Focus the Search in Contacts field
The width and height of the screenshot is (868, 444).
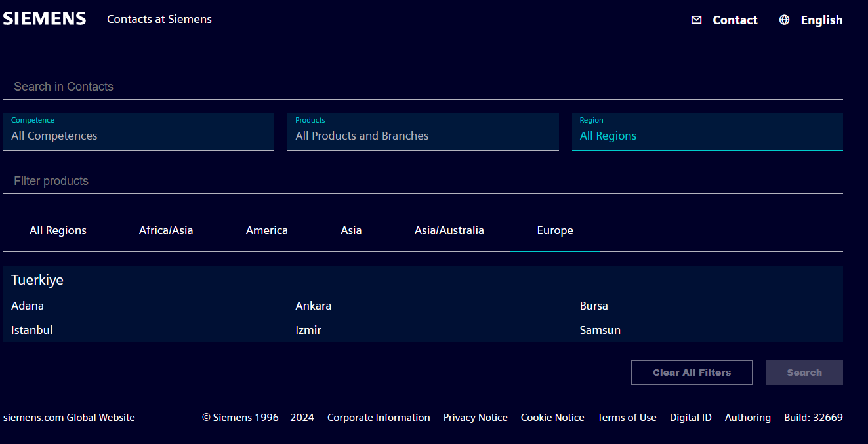(x=423, y=87)
